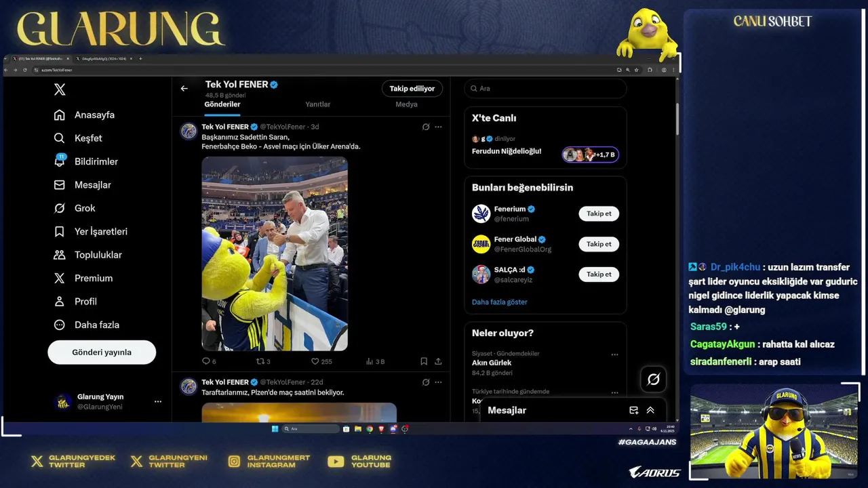Open Grok from the sidebar
Viewport: 868px width, 488px height.
(x=75, y=208)
